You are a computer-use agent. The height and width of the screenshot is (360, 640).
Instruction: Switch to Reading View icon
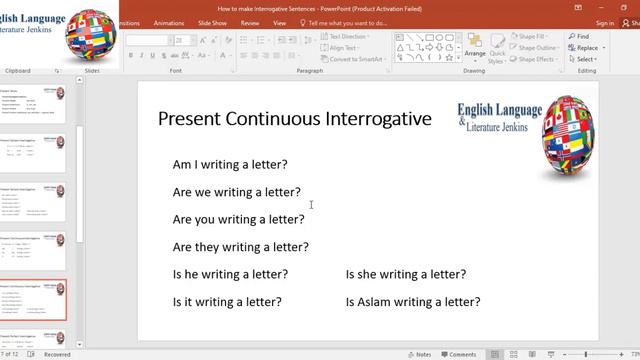click(532, 355)
